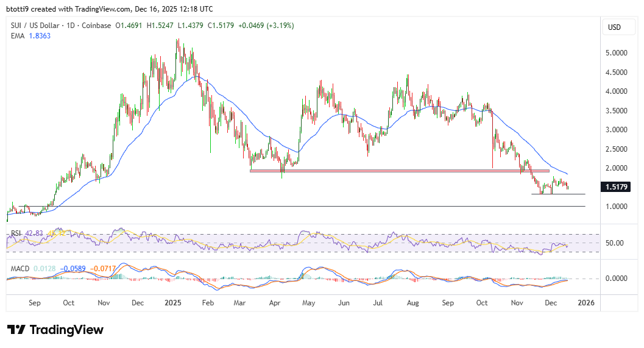Select the MACD indicator legend
The height and width of the screenshot is (348, 644).
19,269
